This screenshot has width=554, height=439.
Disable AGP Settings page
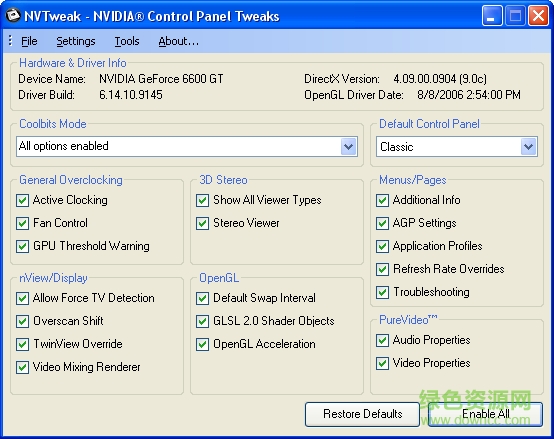382,223
